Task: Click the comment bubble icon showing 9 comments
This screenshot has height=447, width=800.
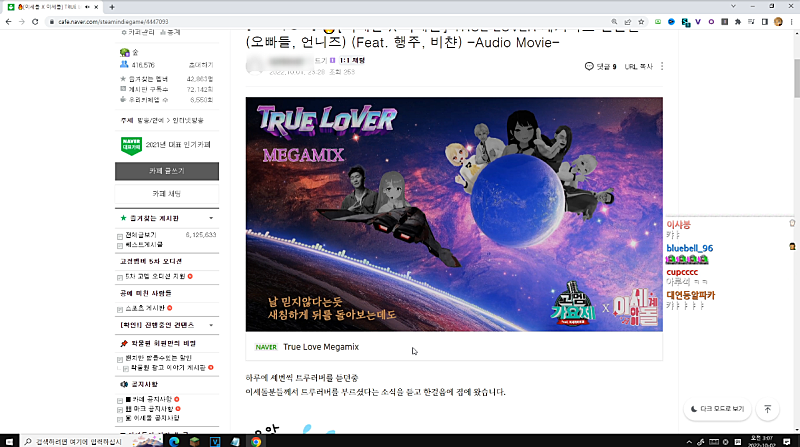Action: point(590,66)
